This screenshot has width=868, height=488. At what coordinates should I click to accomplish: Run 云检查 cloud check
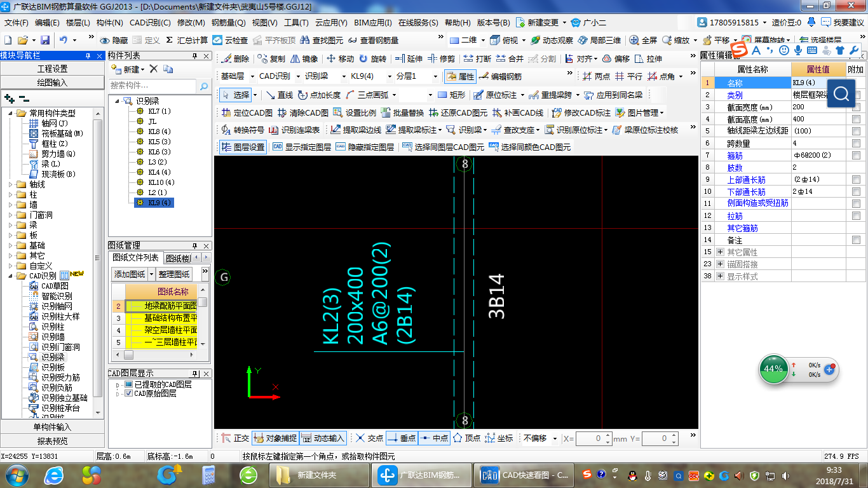coord(230,40)
